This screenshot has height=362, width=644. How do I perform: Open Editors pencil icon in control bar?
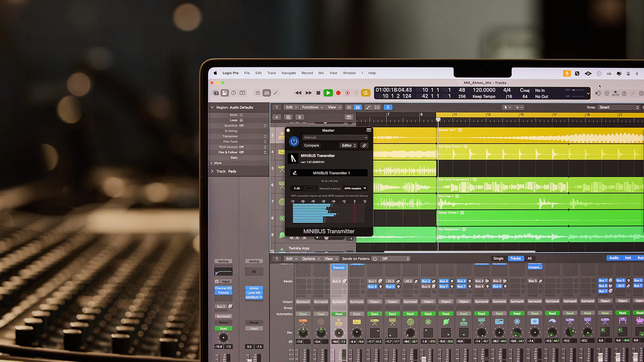click(276, 93)
